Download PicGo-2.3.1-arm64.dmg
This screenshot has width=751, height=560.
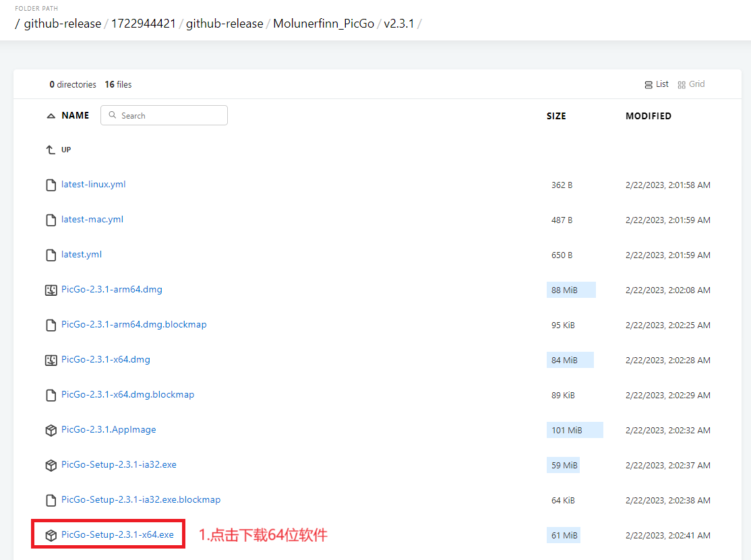[x=112, y=289]
